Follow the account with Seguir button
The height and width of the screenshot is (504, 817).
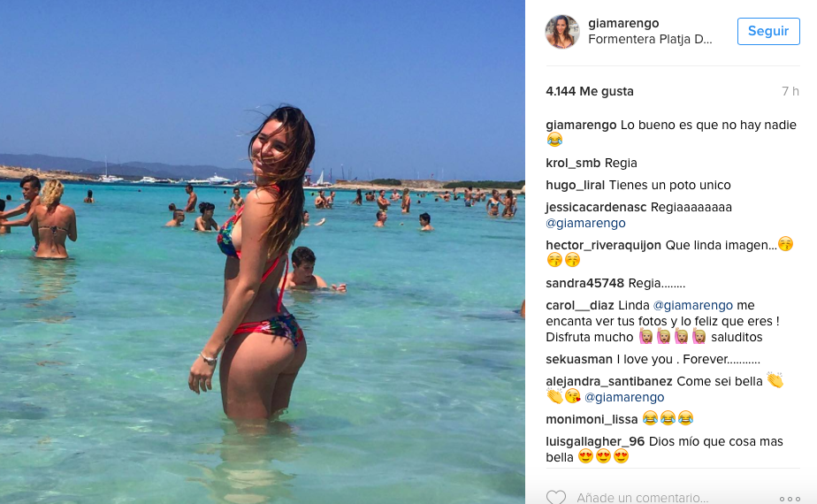click(x=768, y=31)
